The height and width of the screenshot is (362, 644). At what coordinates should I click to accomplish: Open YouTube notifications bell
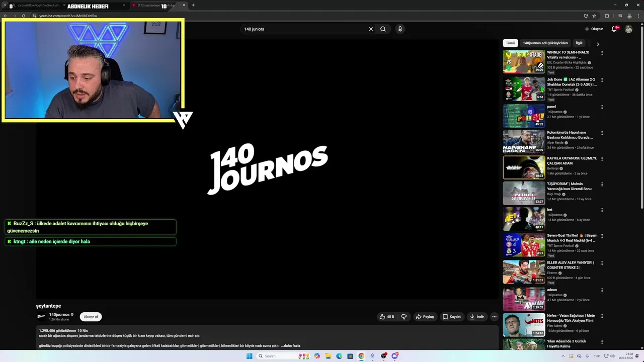[614, 29]
